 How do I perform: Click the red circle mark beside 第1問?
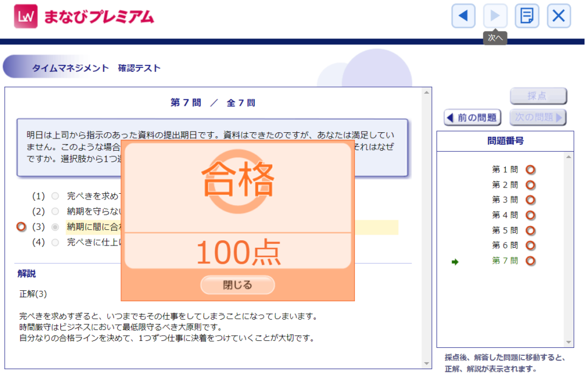[x=531, y=169]
